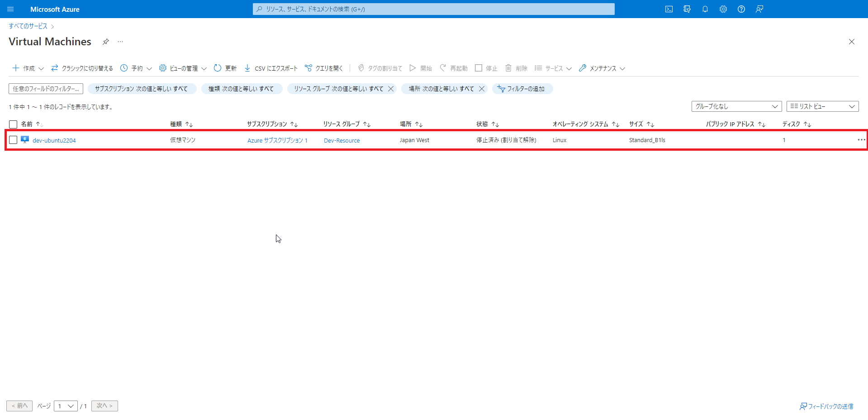This screenshot has width=868, height=420.
Task: Sort by 名前 column
Action: pos(32,124)
